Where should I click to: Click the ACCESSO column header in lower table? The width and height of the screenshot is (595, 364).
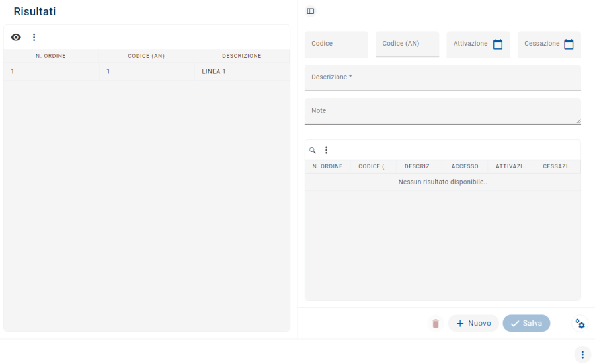click(x=465, y=167)
